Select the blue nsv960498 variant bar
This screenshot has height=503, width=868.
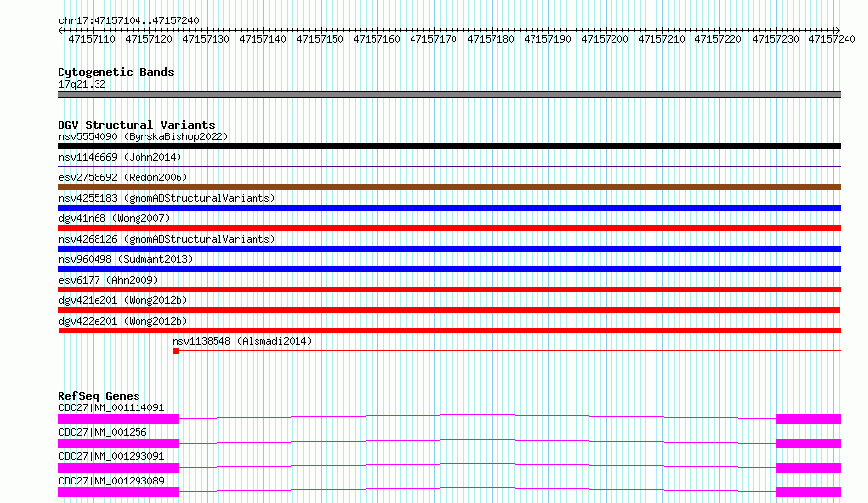449,269
